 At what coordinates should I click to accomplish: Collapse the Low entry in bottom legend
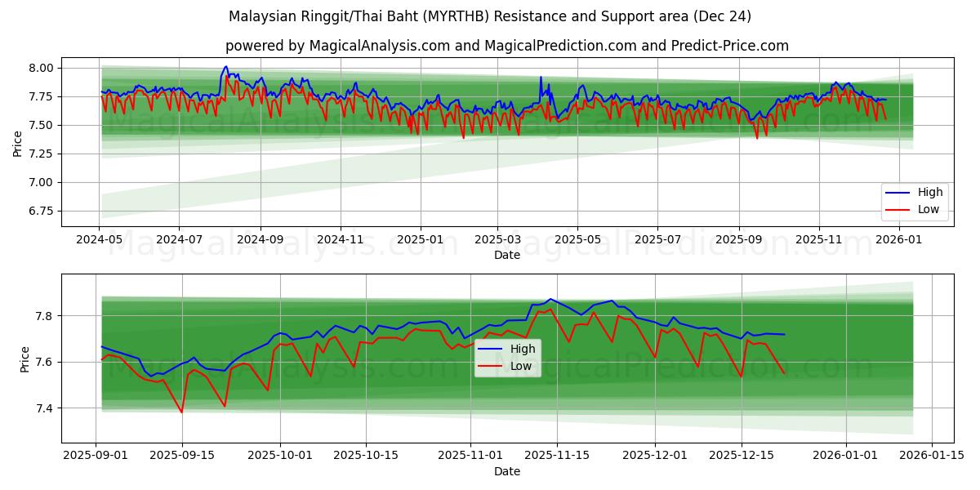click(510, 365)
